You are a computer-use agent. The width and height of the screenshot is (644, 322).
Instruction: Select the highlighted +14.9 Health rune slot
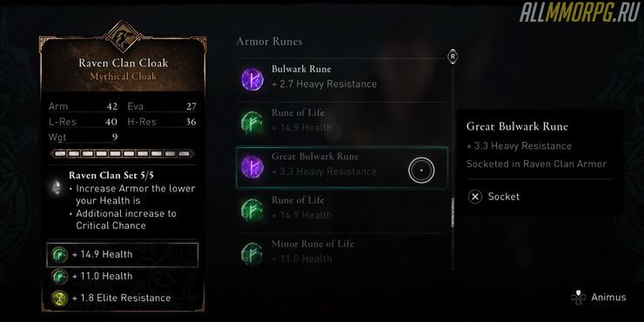[x=123, y=255]
